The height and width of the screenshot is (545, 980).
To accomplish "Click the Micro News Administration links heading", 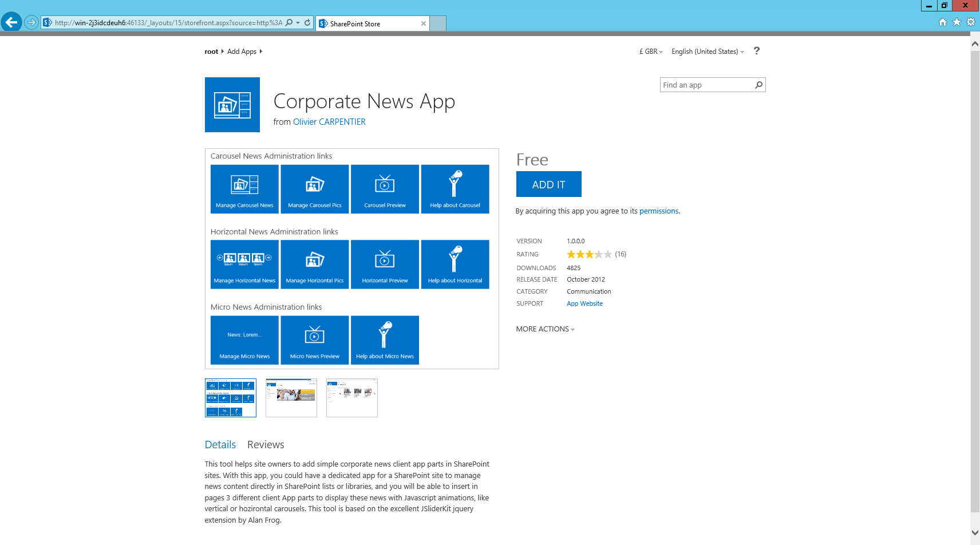I will tap(266, 307).
